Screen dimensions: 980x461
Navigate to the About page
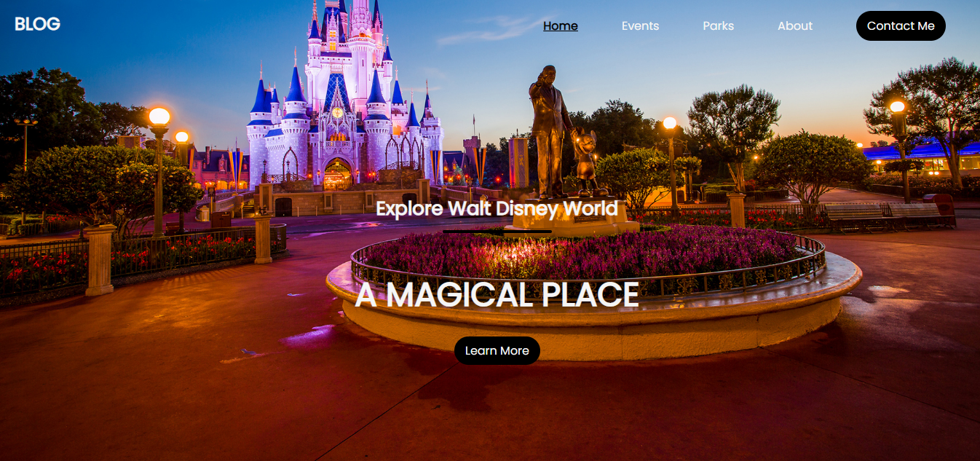794,26
